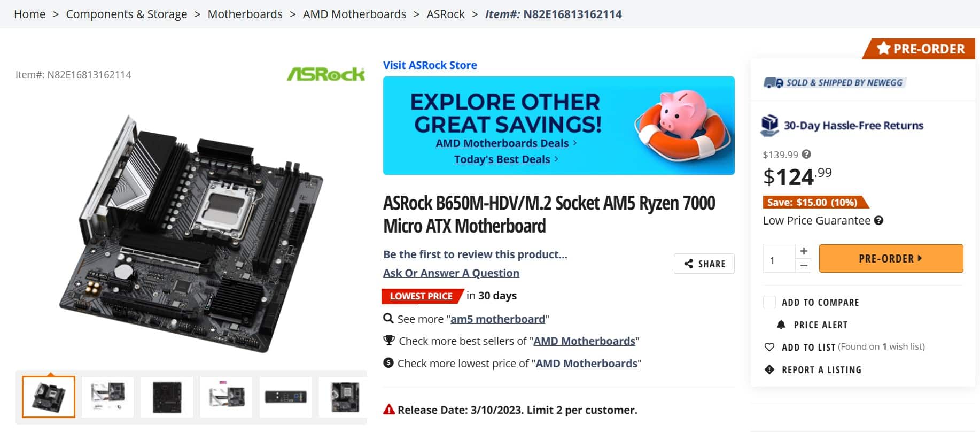Open Today's Best Deals link
980x432 pixels.
click(502, 159)
